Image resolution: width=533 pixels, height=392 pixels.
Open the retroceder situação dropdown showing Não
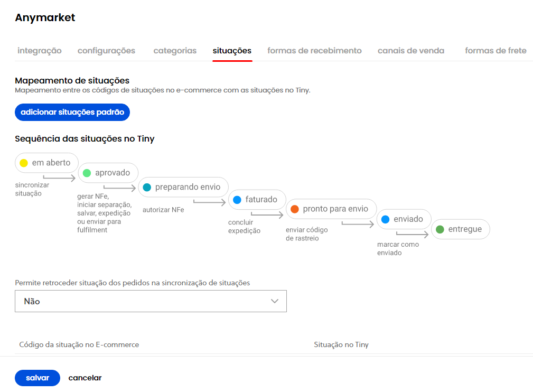pos(151,301)
